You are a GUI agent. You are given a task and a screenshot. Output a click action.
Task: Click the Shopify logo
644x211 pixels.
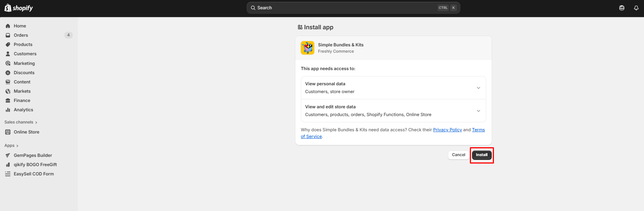click(x=19, y=8)
